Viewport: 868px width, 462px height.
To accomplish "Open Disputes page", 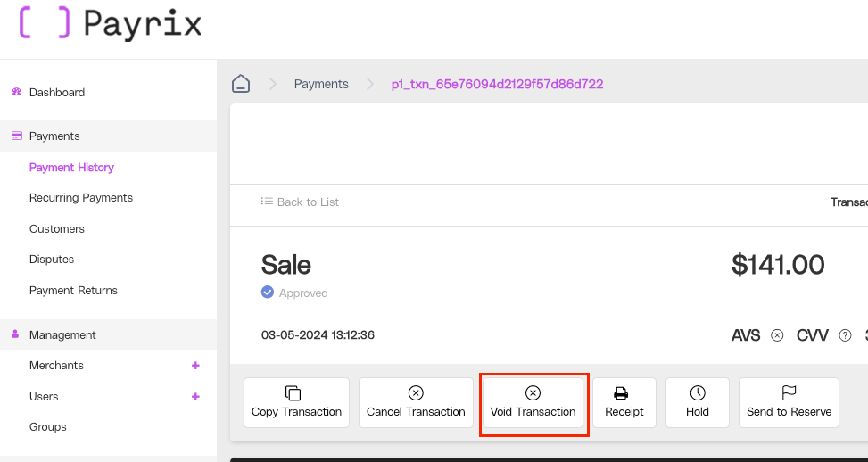I will (x=52, y=259).
